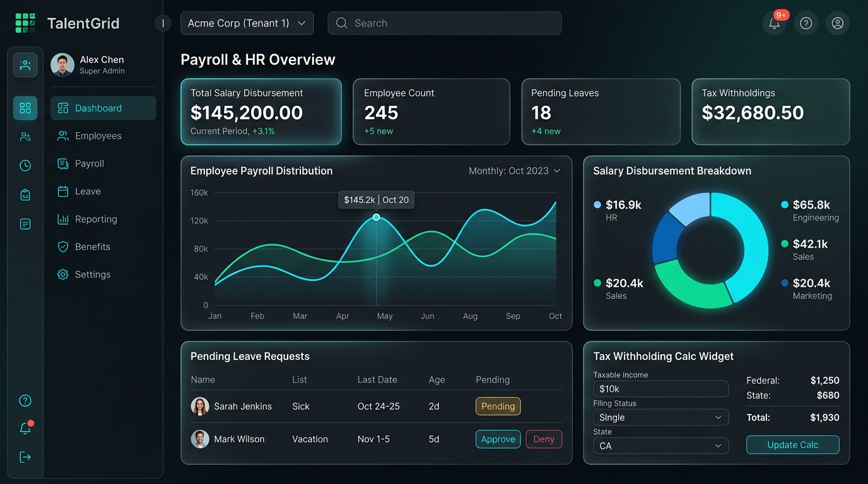Click the Tax Withholdings card
This screenshot has width=868, height=484.
click(771, 112)
